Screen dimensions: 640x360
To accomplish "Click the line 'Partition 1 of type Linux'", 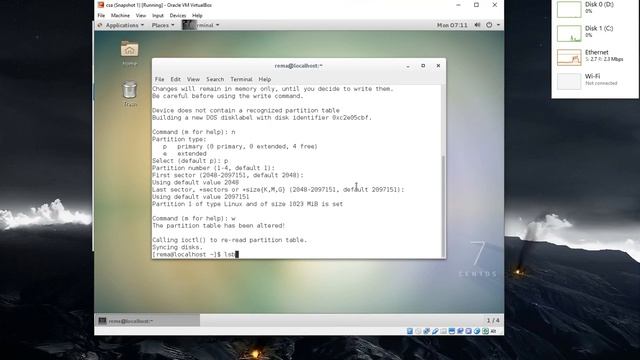I will pyautogui.click(x=247, y=204).
